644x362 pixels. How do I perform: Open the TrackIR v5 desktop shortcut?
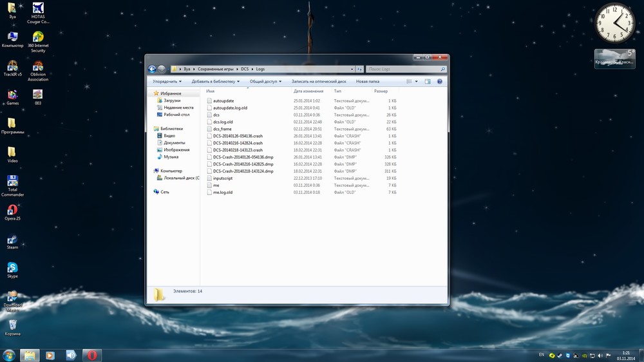tap(12, 66)
